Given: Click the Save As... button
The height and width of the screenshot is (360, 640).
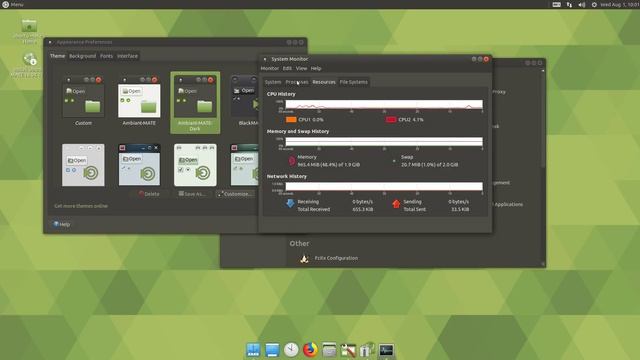Looking at the screenshot, I should (192, 194).
